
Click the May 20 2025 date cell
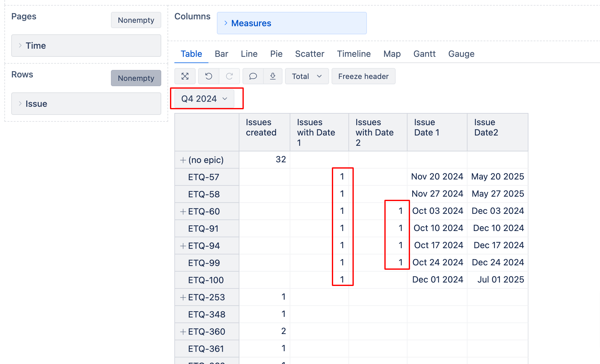[497, 176]
